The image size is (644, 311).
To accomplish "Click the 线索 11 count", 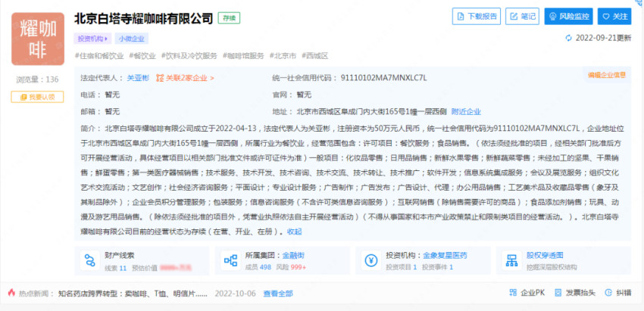I will point(115,268).
